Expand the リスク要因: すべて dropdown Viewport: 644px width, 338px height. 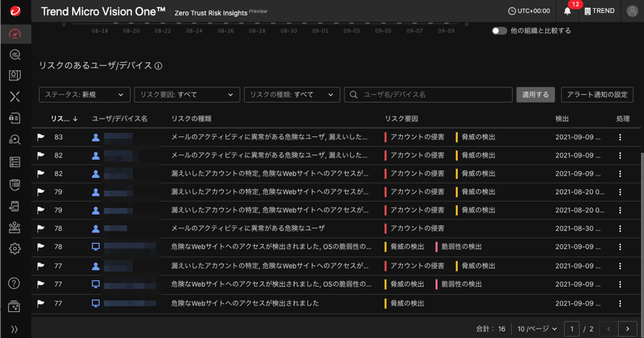point(186,95)
